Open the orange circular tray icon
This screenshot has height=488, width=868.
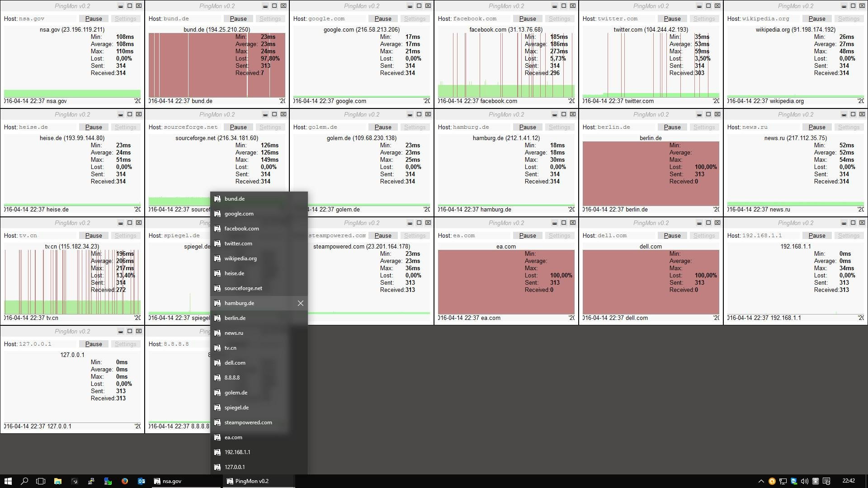(x=772, y=481)
